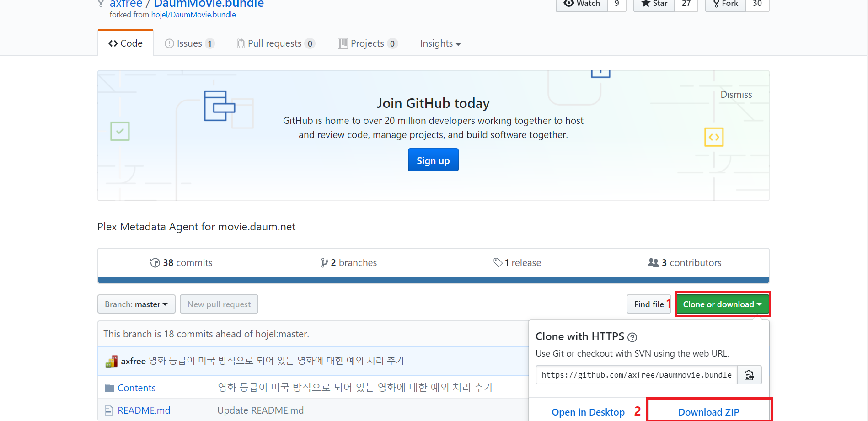Viewport: 868px width, 421px height.
Task: Click the release tag icon
Action: 498,263
